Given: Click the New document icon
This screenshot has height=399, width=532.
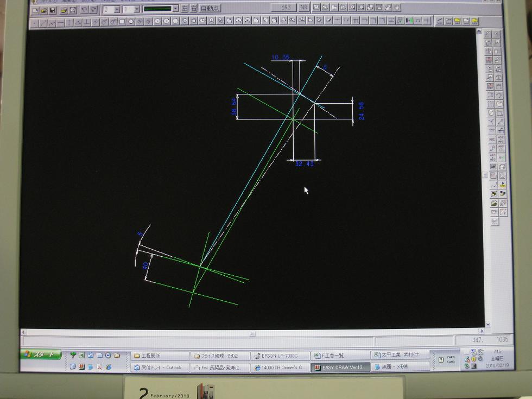Looking at the screenshot, I should (35, 10).
